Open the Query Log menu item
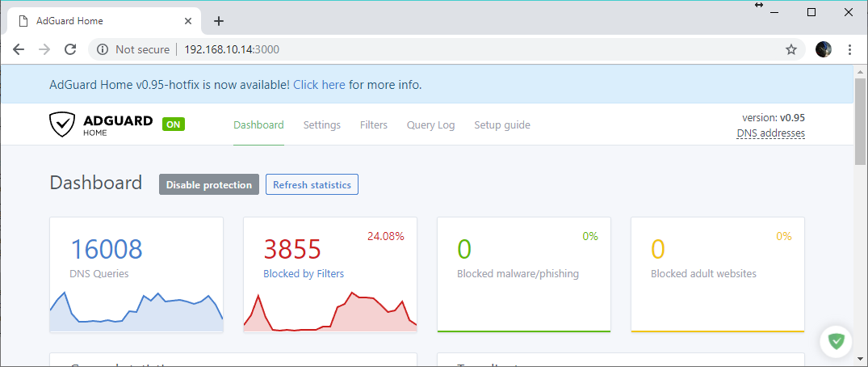The height and width of the screenshot is (367, 868). click(430, 125)
